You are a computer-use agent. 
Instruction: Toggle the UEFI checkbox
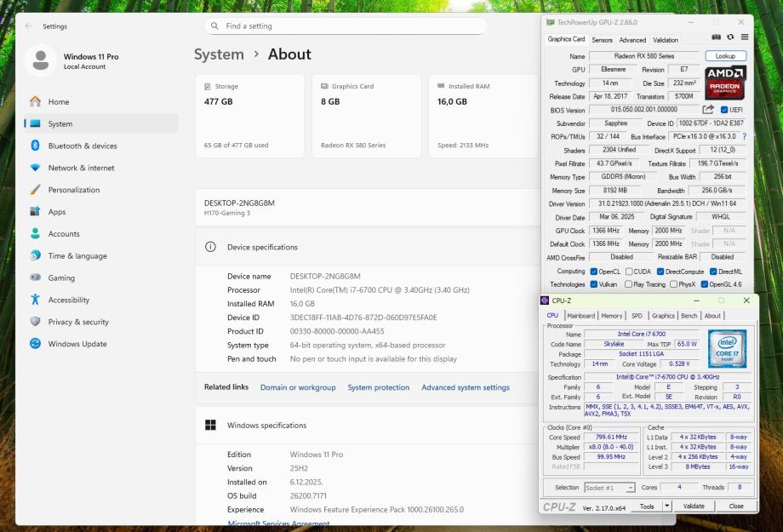pyautogui.click(x=724, y=110)
